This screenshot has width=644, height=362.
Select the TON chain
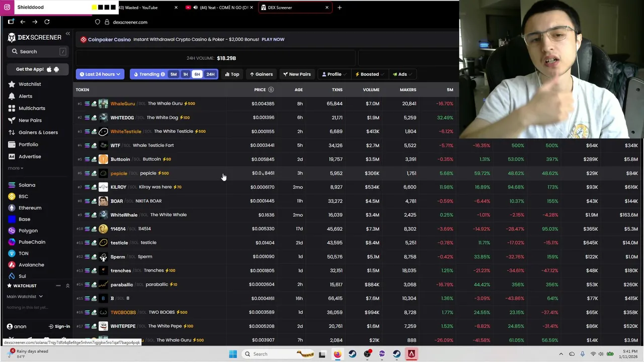coord(23,253)
